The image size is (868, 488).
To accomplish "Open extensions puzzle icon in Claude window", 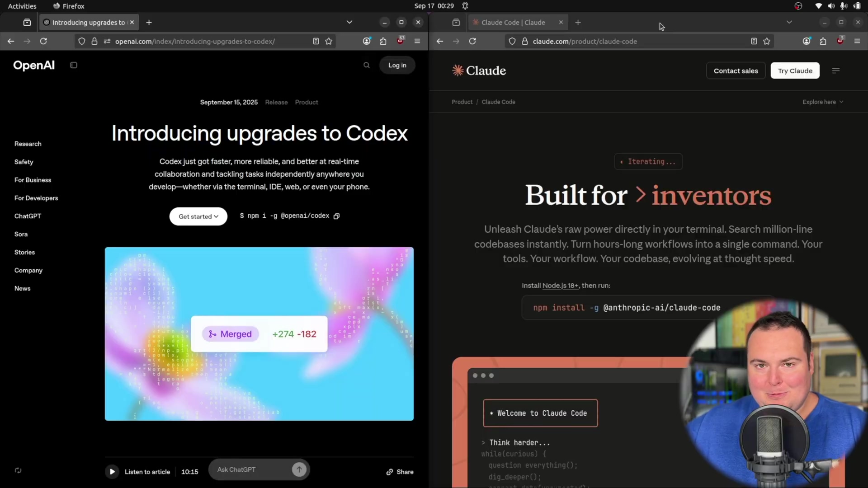I will click(823, 41).
